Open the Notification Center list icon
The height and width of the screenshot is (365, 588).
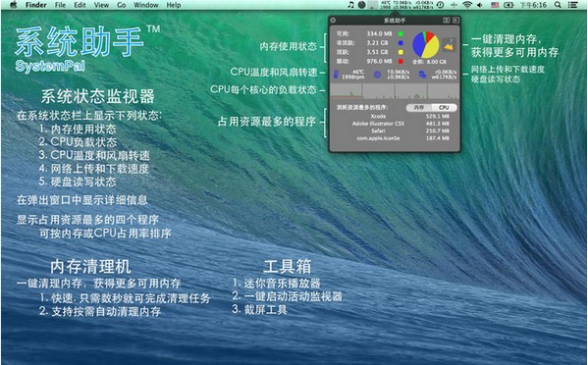[x=572, y=5]
